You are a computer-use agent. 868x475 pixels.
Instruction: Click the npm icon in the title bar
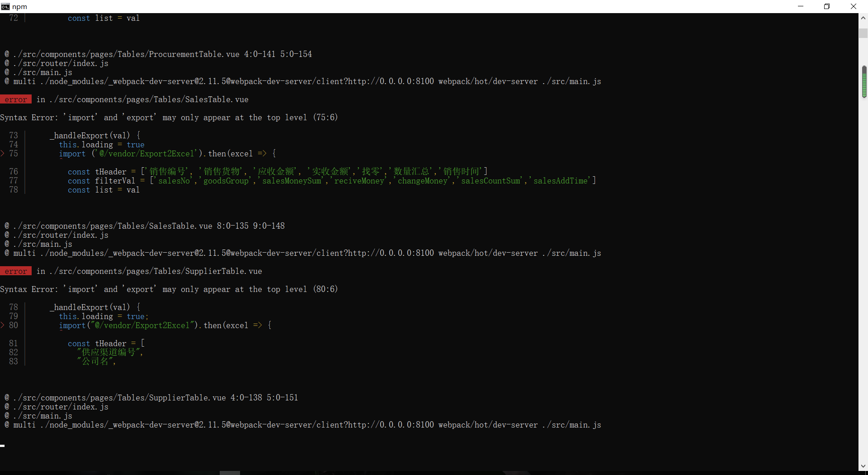coord(6,6)
